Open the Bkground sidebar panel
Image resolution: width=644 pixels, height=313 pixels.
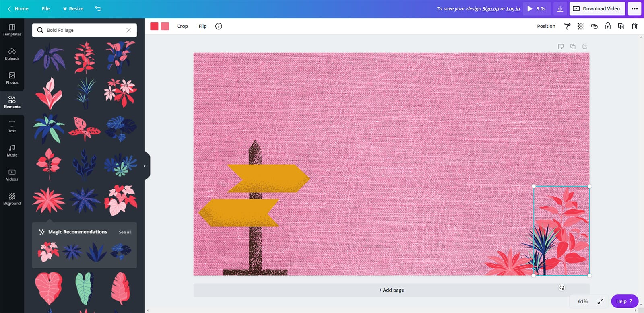[12, 199]
